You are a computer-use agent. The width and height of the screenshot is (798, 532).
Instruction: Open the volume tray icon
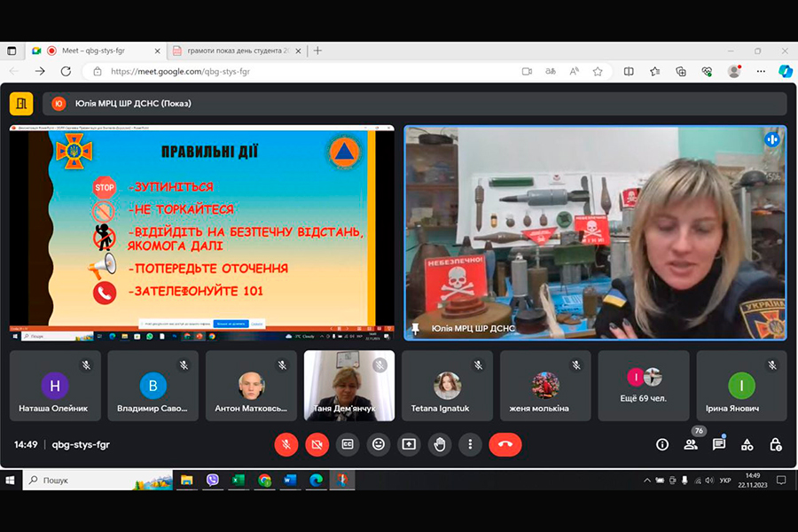[x=709, y=480]
